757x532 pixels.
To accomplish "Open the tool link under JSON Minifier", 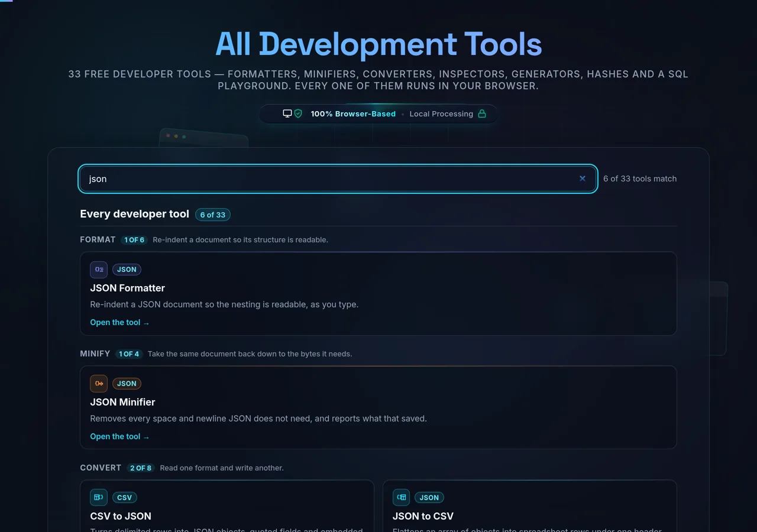I will pyautogui.click(x=119, y=437).
